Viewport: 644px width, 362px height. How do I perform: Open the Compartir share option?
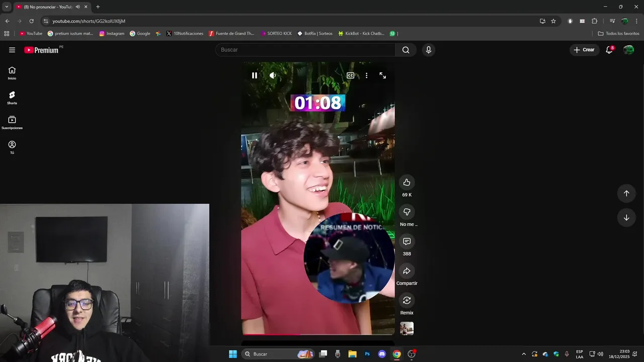click(407, 271)
